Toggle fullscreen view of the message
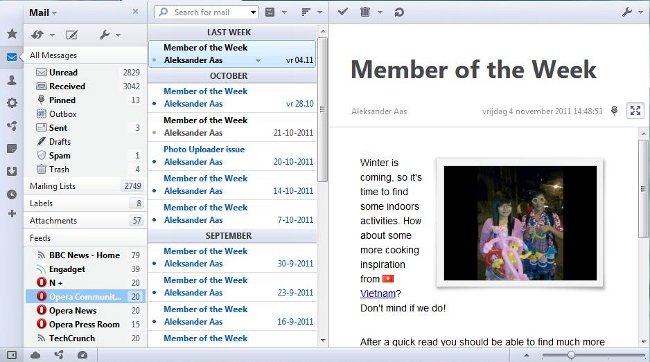The height and width of the screenshot is (362, 650). coord(635,110)
